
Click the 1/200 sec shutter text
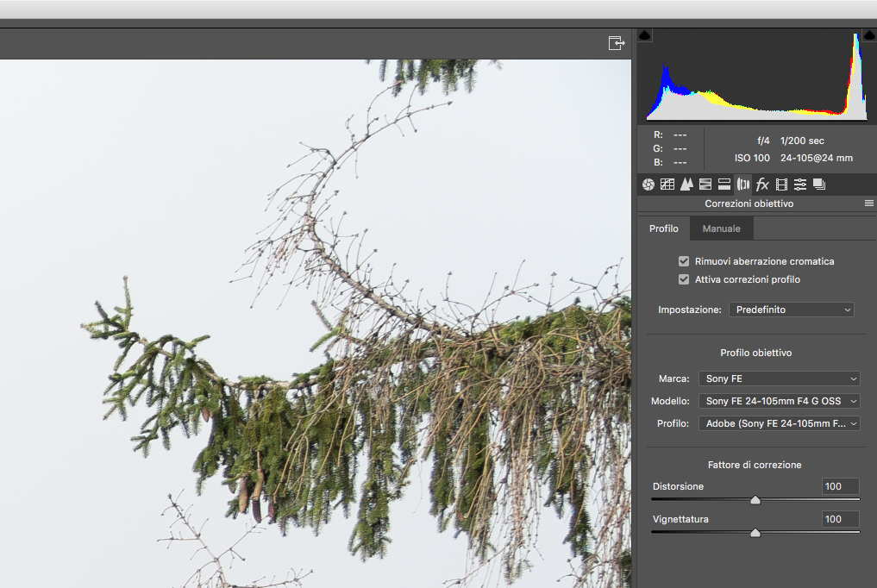pos(802,141)
